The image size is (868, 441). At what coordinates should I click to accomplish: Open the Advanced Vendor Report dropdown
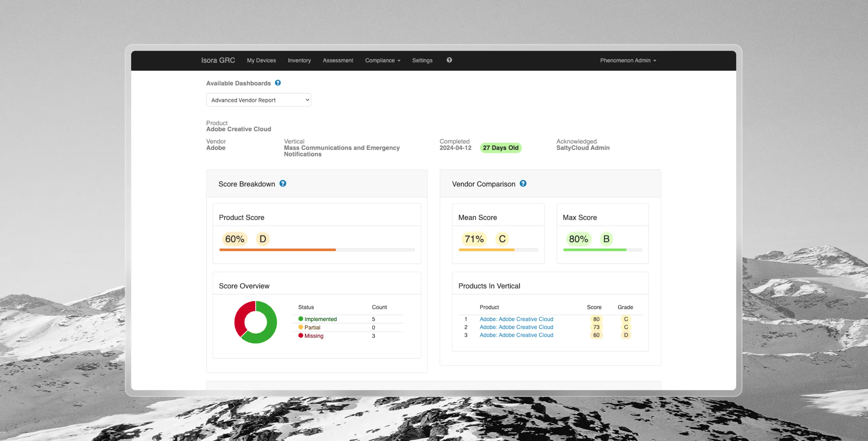pos(258,100)
